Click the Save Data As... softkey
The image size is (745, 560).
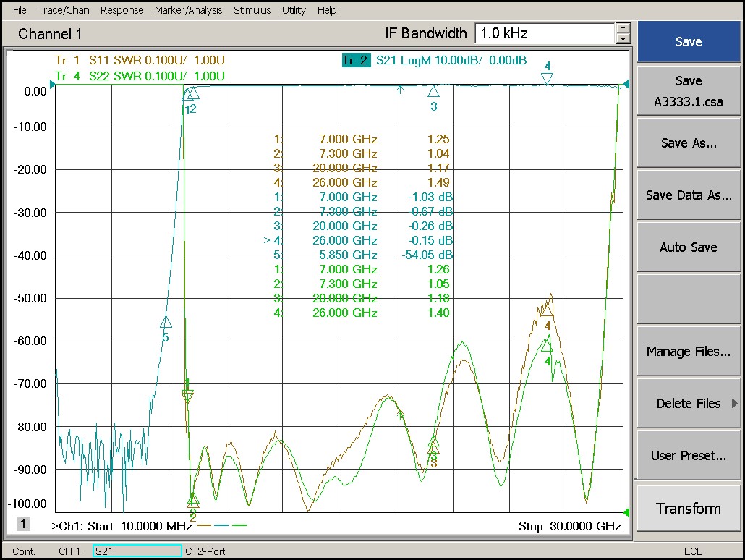[x=688, y=195]
